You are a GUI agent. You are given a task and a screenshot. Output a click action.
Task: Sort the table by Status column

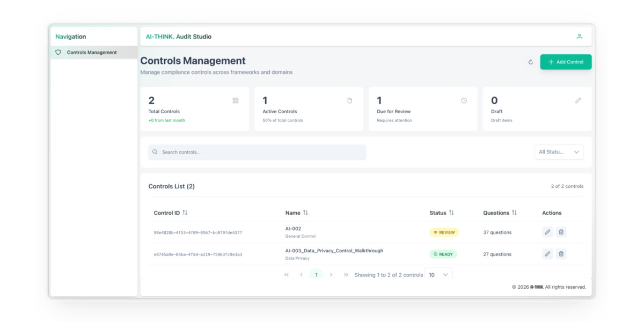(451, 213)
